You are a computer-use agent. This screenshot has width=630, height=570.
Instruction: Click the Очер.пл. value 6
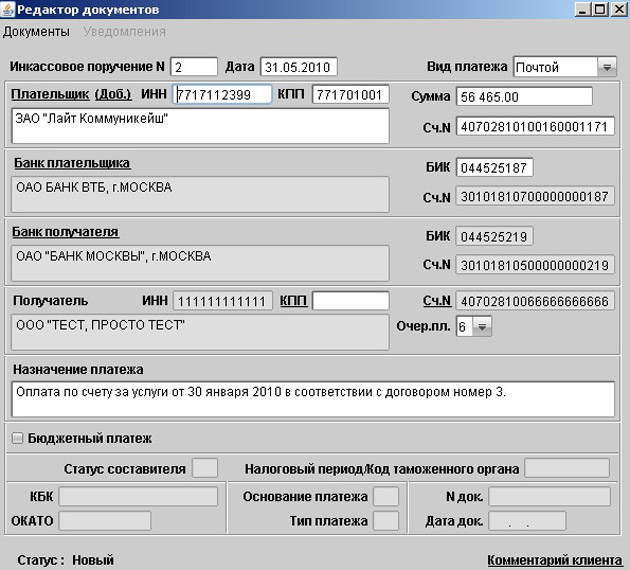click(464, 327)
